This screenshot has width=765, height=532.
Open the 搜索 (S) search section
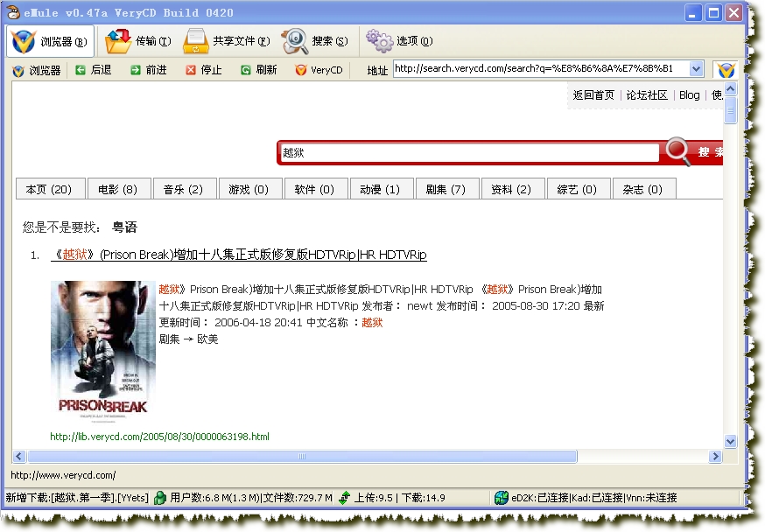315,41
